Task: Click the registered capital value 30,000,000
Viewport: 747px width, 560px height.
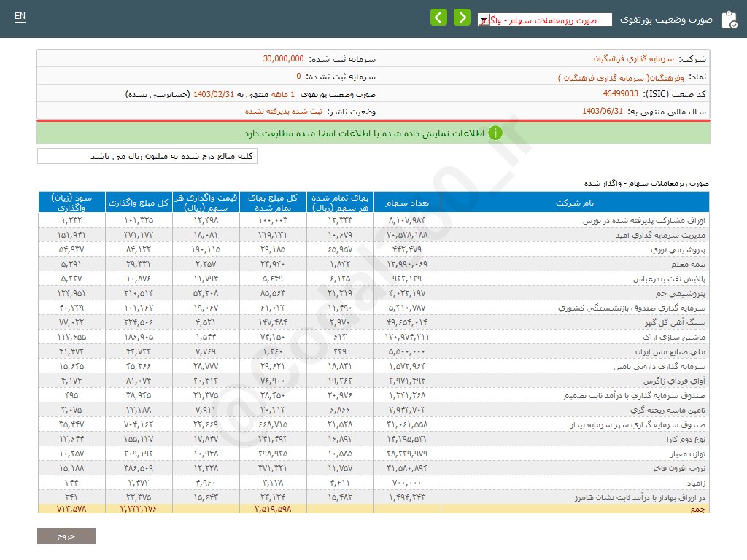Action: [283, 59]
